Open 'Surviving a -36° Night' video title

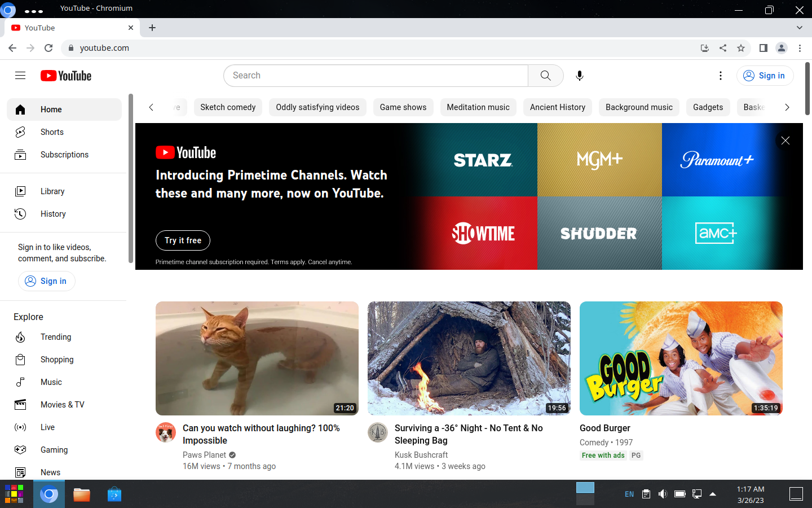click(469, 434)
